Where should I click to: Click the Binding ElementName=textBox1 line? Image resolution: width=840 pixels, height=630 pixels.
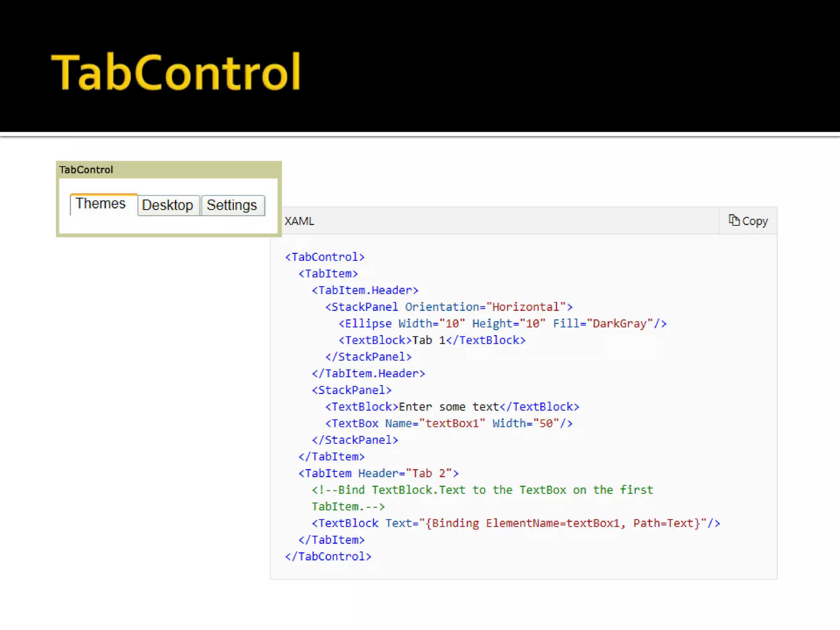[516, 523]
